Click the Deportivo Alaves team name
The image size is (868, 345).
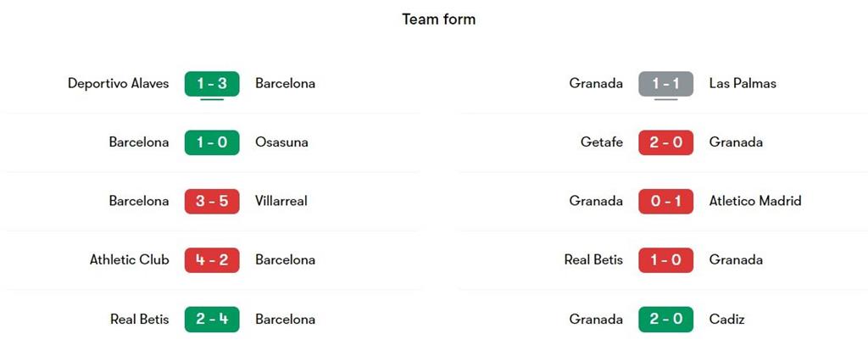(118, 83)
